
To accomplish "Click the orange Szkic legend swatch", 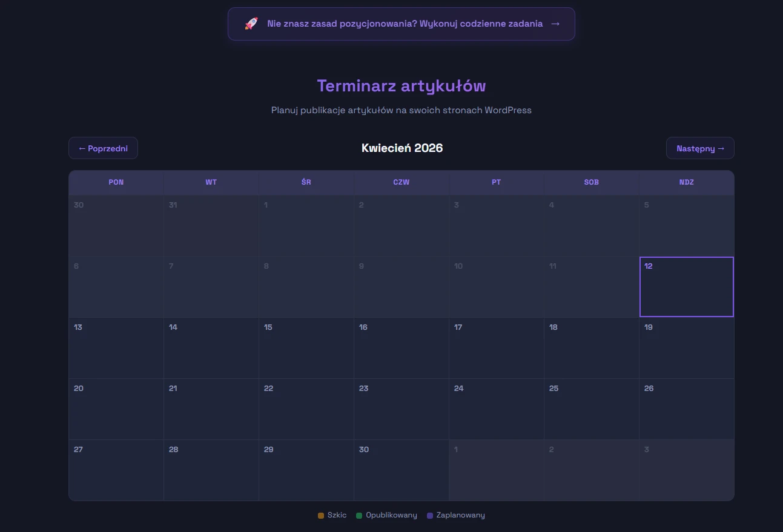I will 321,516.
